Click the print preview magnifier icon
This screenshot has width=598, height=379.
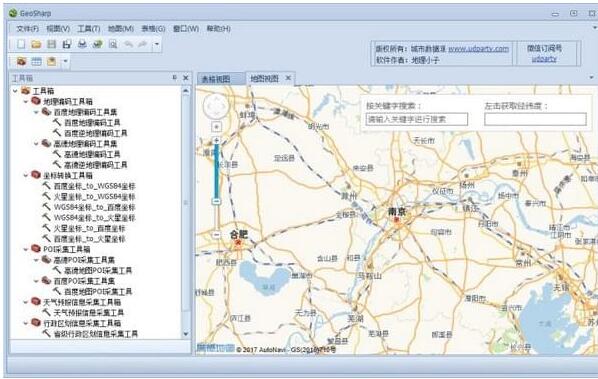pyautogui.click(x=113, y=44)
